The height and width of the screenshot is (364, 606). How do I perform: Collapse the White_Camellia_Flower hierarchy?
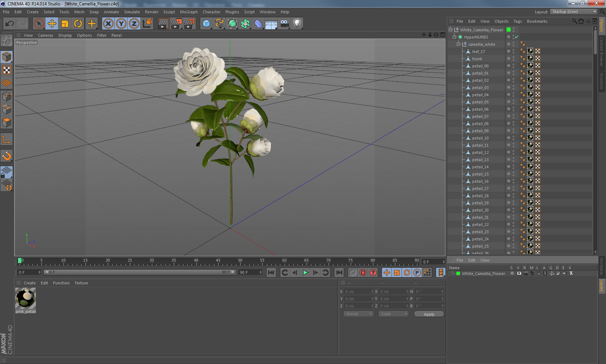[451, 30]
